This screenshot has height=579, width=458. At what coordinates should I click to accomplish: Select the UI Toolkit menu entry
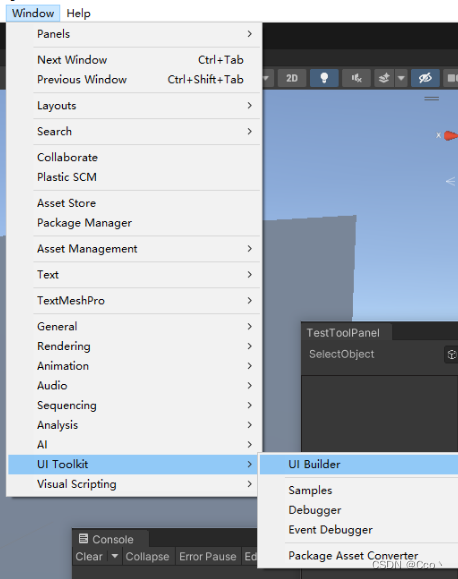[133, 464]
